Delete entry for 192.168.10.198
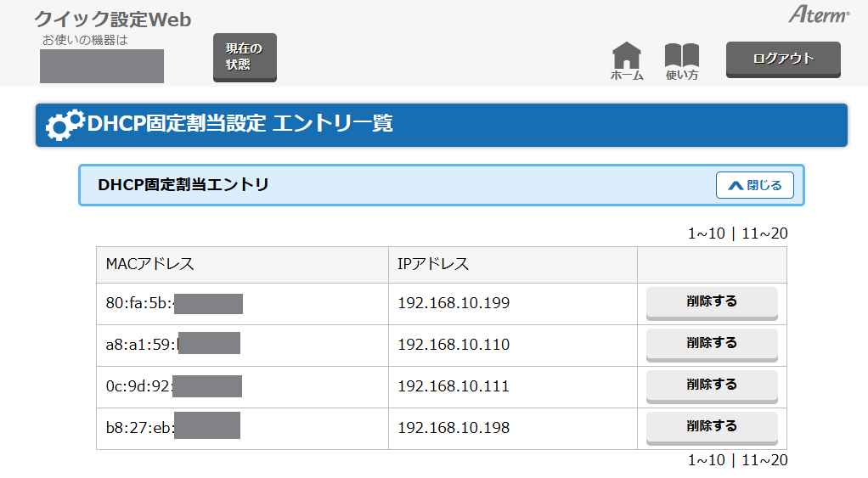 point(712,427)
